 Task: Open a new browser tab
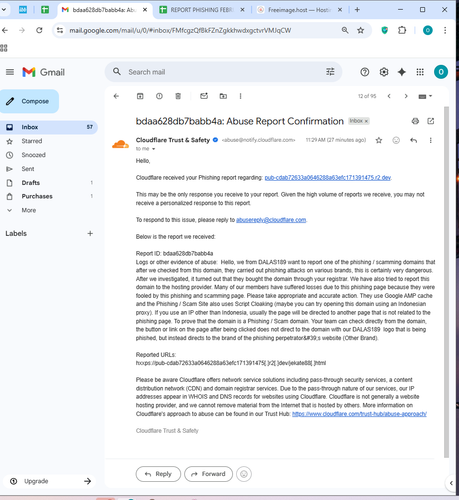coord(357,10)
